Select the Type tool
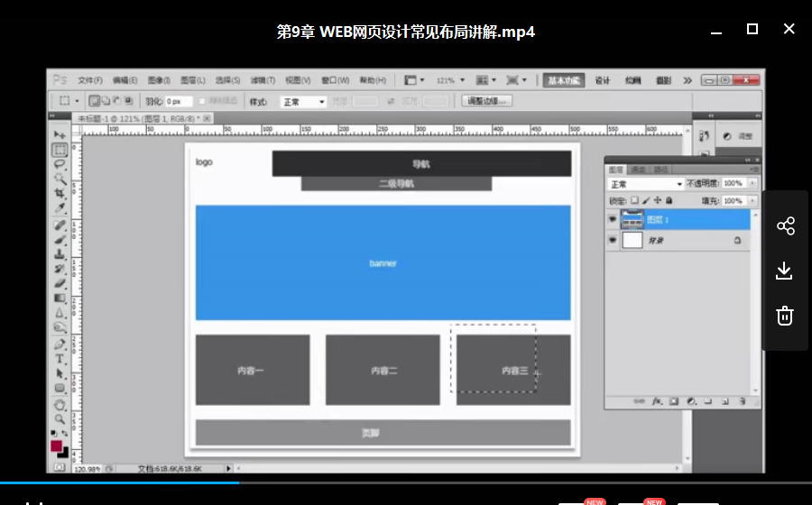Screen dimensions: 812x505 coord(60,359)
